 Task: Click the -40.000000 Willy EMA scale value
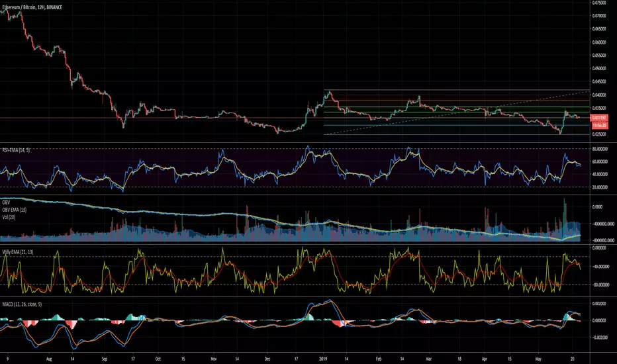point(600,267)
